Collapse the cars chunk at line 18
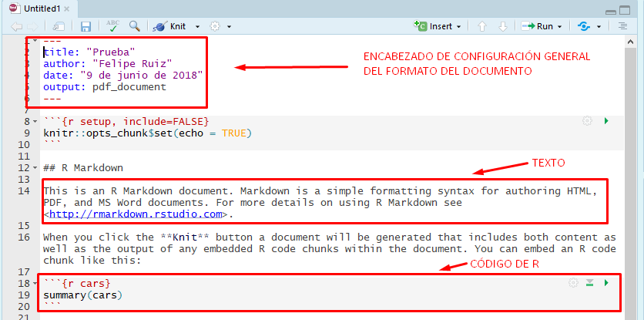Screen dimensions: 644x320 point(35,284)
